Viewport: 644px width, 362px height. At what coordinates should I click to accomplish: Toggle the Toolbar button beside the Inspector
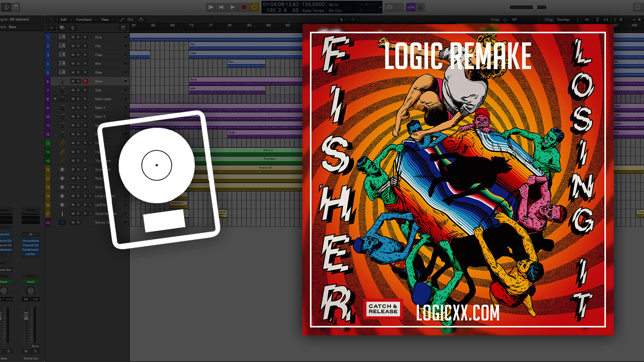pyautogui.click(x=16, y=7)
